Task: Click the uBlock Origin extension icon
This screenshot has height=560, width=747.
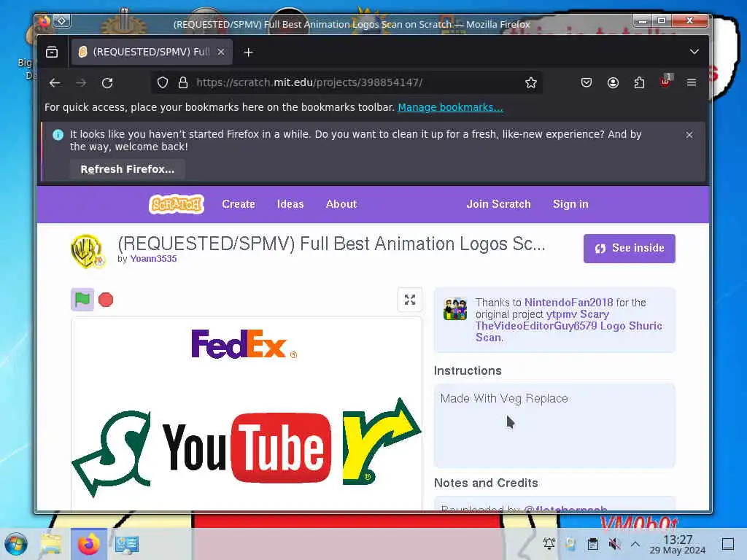Action: 665,82
